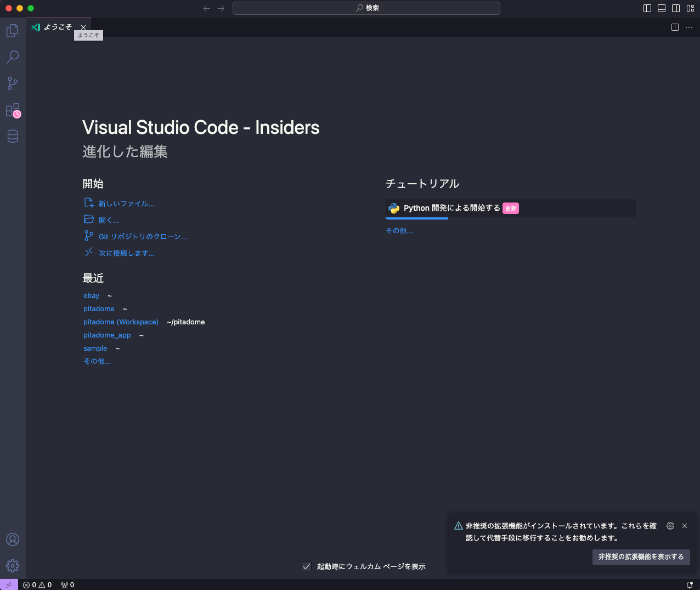Go forward with the right arrow
Screen dimensions: 700x590
[x=221, y=8]
